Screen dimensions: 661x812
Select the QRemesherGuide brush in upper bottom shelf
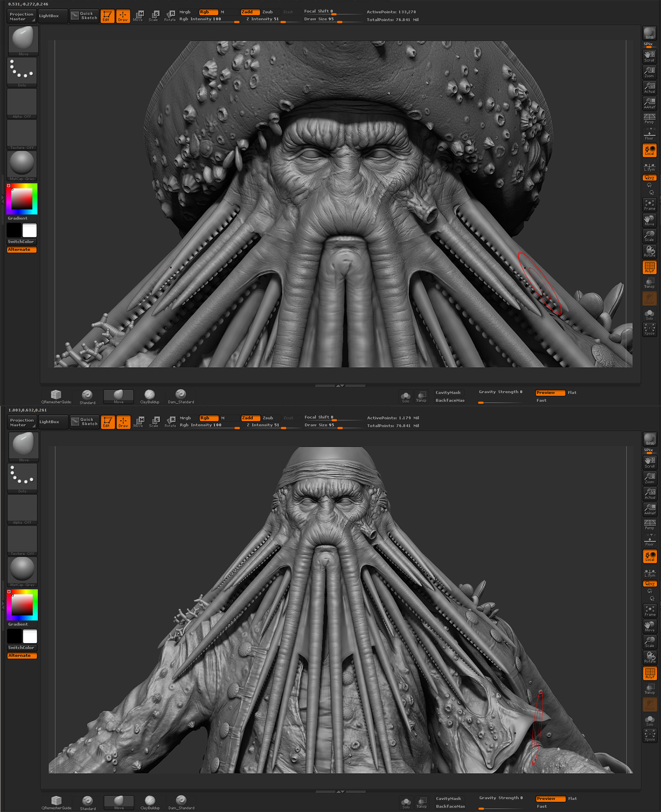[56, 397]
